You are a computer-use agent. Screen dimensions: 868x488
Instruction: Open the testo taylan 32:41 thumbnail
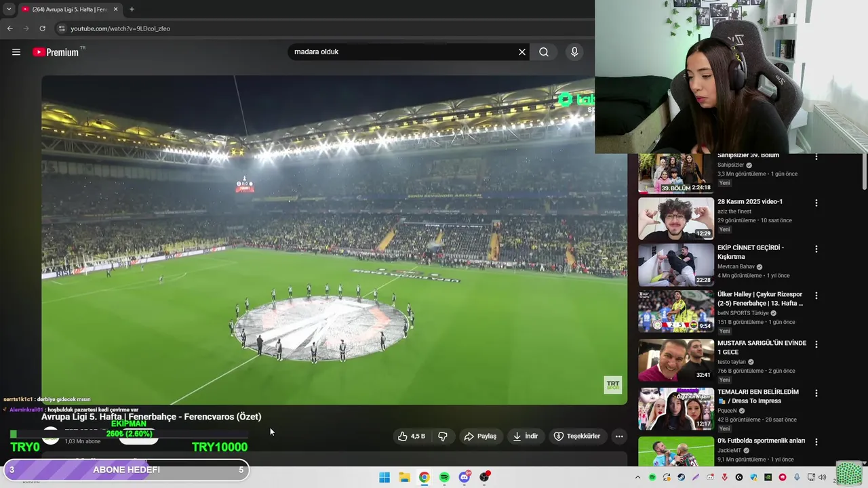675,360
